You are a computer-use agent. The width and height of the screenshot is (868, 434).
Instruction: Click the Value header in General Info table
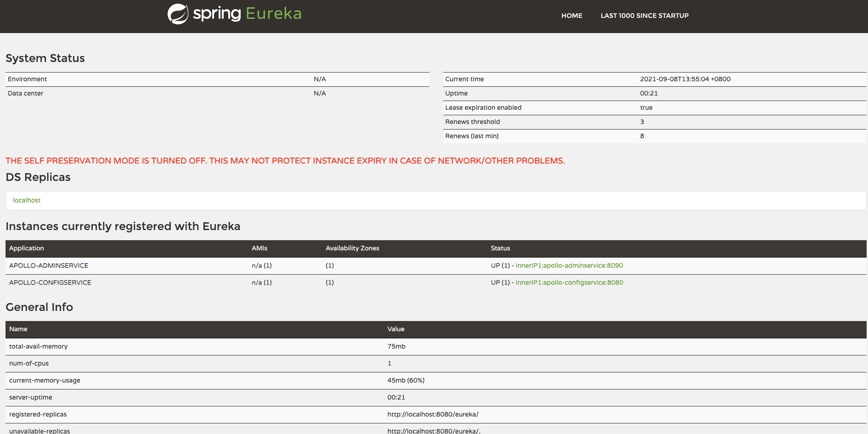click(x=396, y=329)
